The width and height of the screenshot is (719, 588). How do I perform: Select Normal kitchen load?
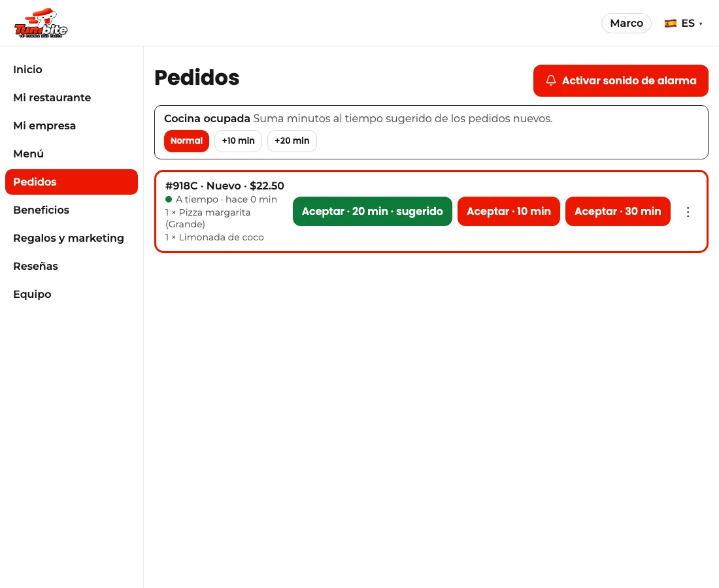point(187,141)
